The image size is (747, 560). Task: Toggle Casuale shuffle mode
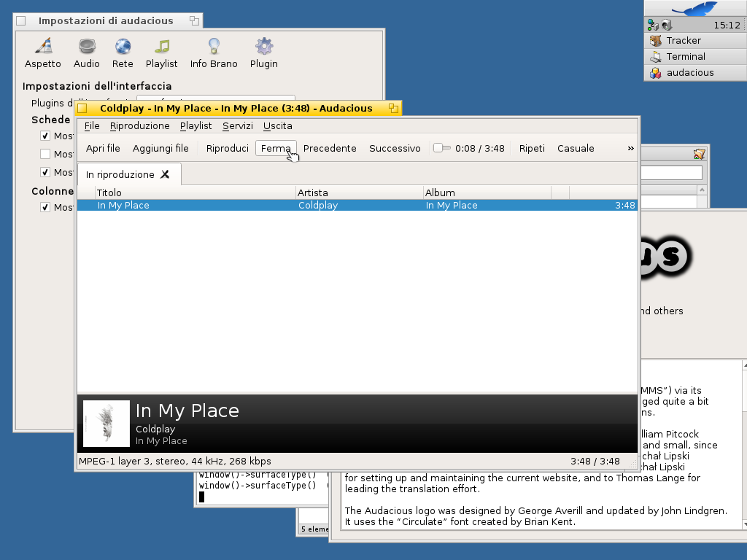tap(576, 148)
